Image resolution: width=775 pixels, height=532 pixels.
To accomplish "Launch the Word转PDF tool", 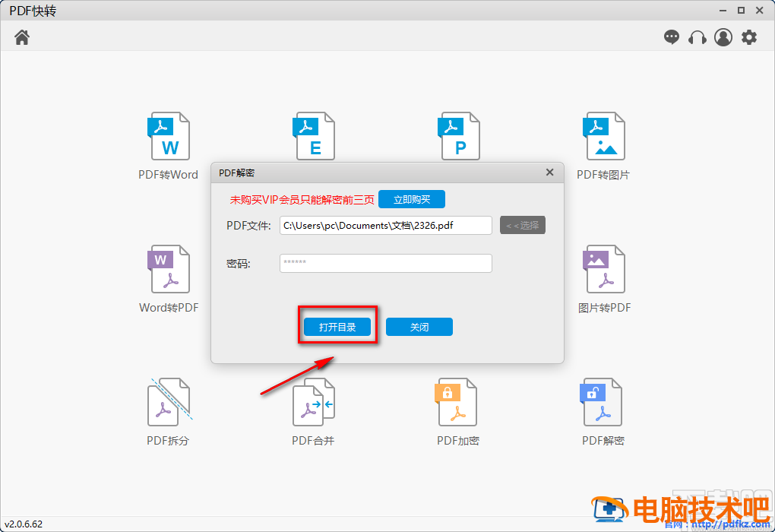I will coord(169,280).
